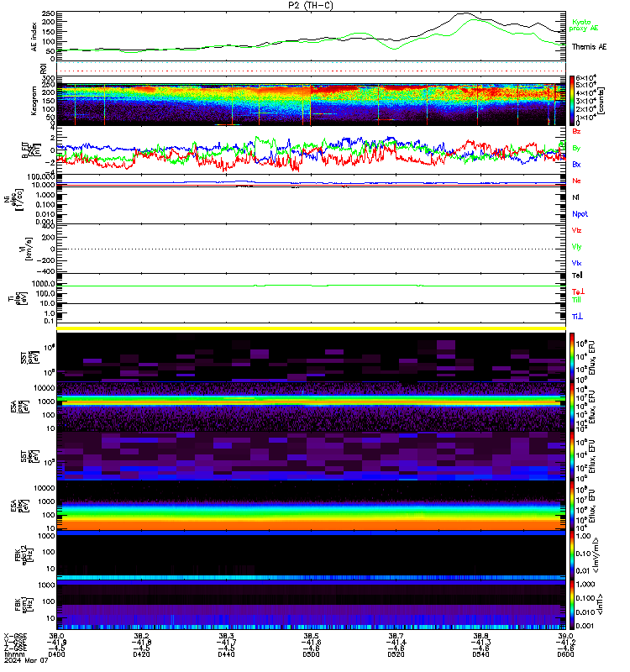The image size is (630, 672).
Task: Select the blue Bx legend label
Action: click(x=576, y=164)
